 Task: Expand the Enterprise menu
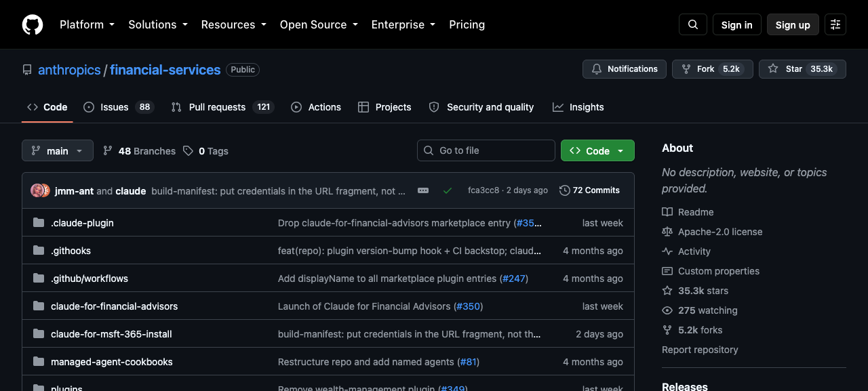pos(403,24)
